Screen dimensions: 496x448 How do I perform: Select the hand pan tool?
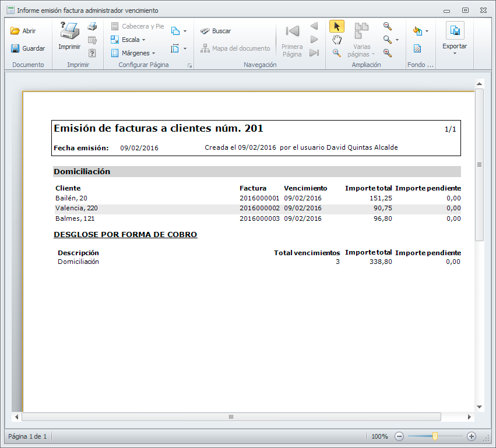point(336,40)
